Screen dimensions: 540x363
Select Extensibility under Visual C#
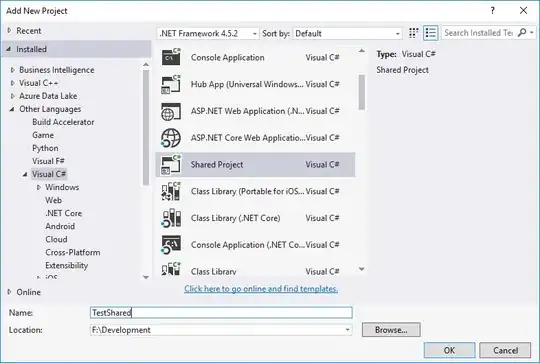(x=66, y=266)
